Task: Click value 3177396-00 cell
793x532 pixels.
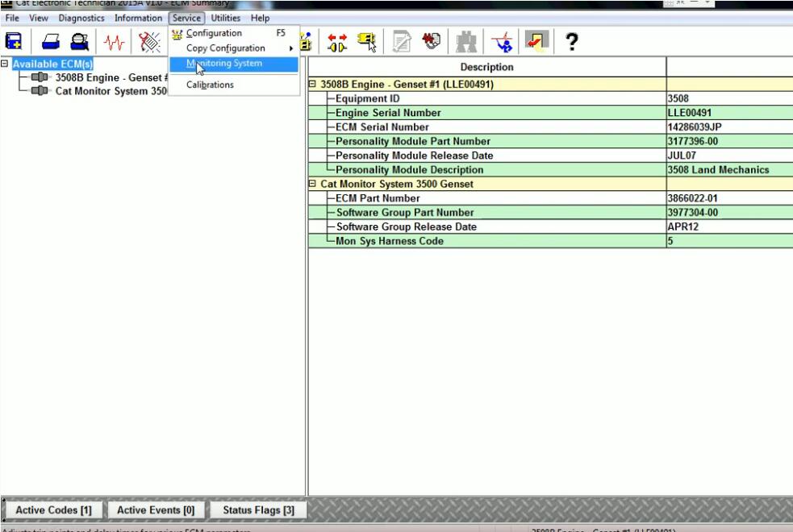Action: click(730, 141)
